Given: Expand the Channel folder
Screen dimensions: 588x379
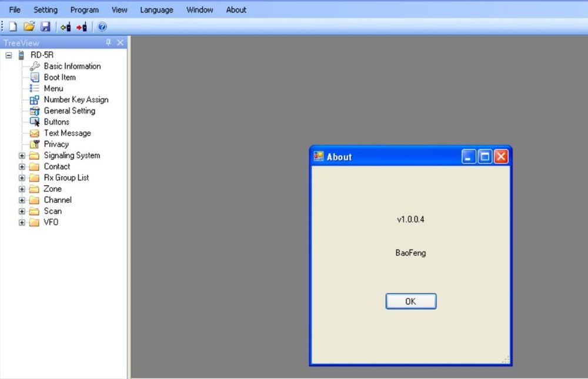Looking at the screenshot, I should coord(22,200).
